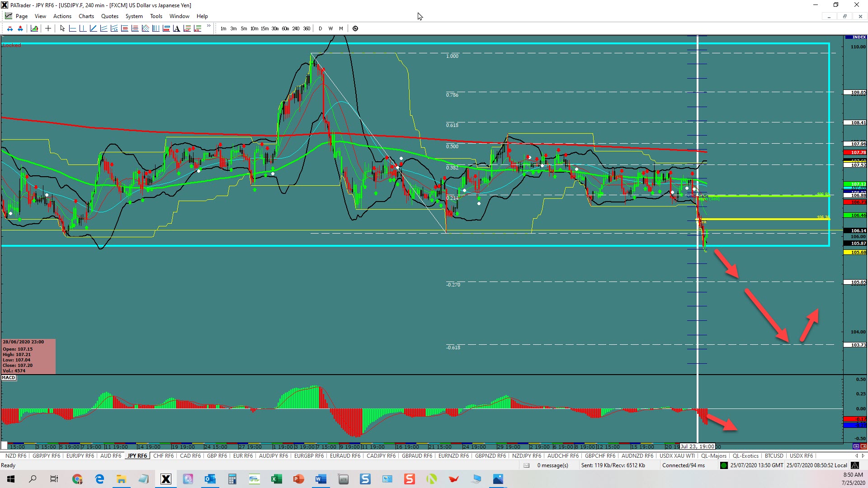
Task: Click the zoom in chart icon
Action: pos(20,28)
